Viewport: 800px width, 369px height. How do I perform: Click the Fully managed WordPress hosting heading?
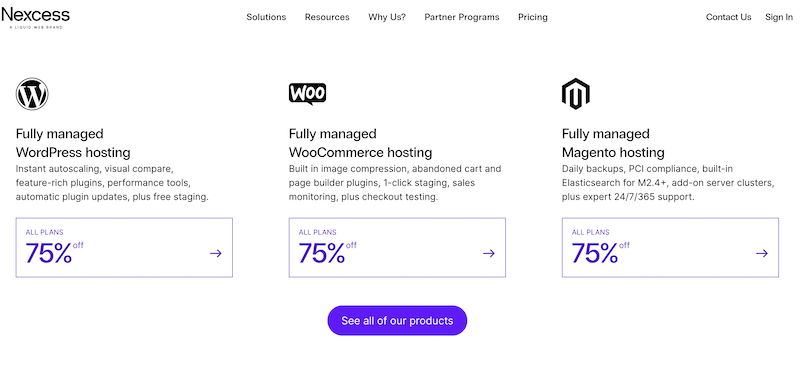tap(73, 143)
